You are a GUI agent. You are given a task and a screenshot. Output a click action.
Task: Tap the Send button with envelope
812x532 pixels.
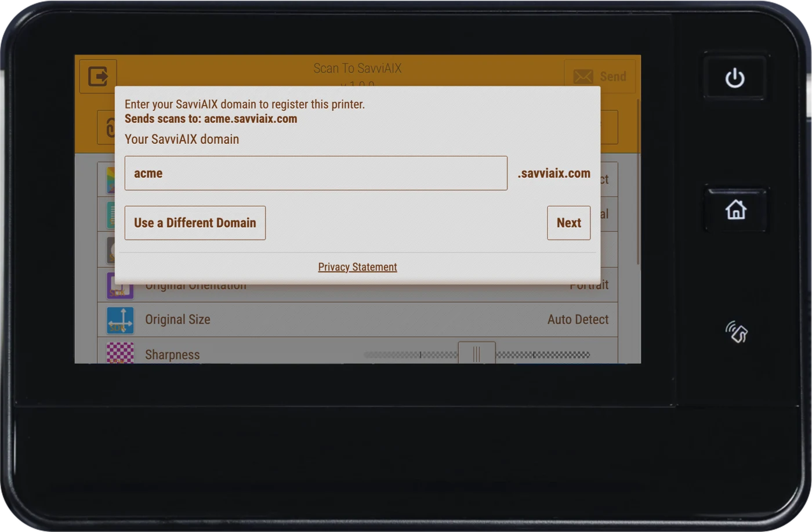[600, 76]
